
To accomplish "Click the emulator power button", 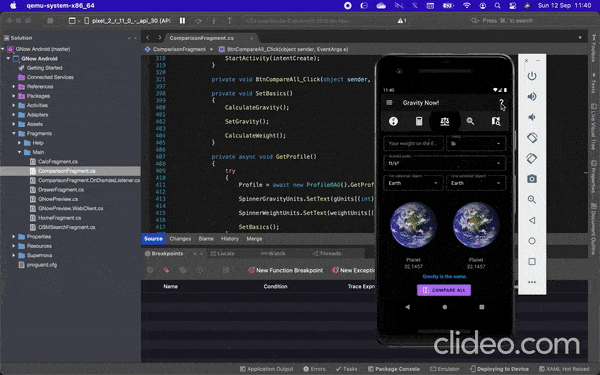I will pyautogui.click(x=532, y=76).
